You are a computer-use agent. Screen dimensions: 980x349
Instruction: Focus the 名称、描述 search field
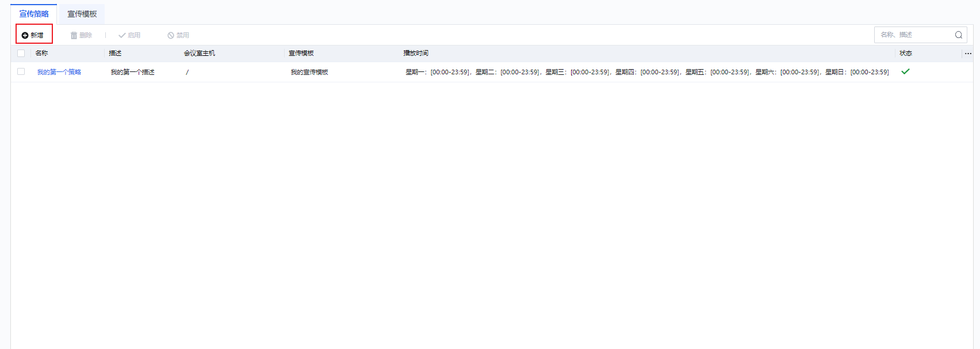point(914,35)
